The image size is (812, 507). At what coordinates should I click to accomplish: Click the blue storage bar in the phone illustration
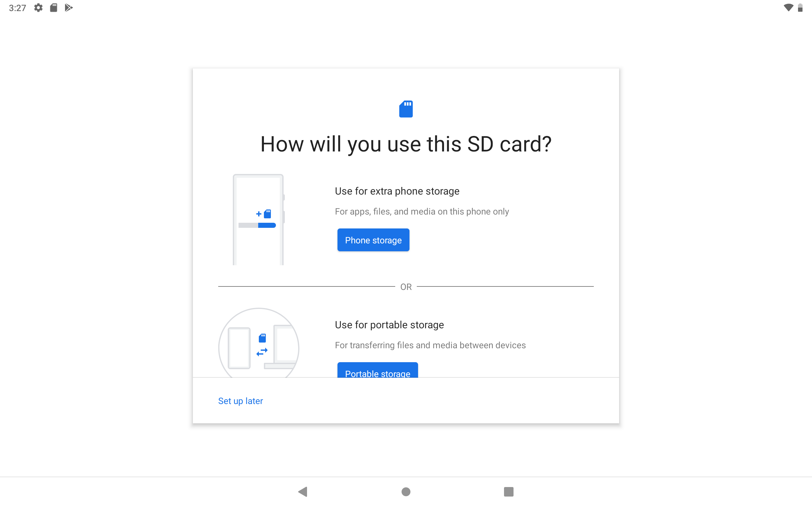(x=267, y=225)
